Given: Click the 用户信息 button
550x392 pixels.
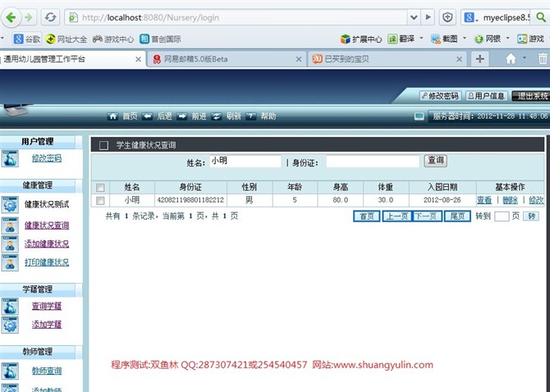Looking at the screenshot, I should (486, 96).
